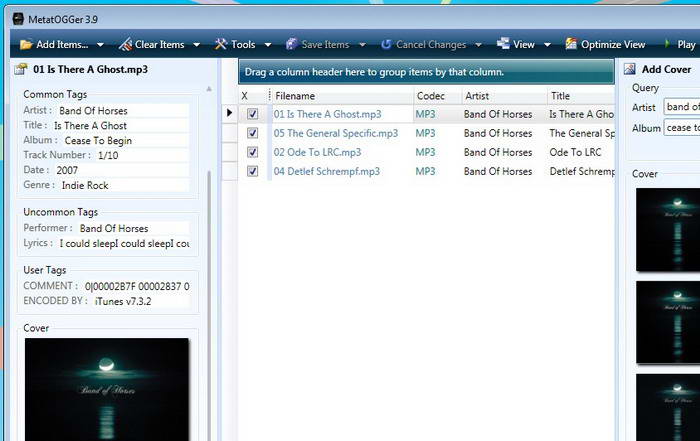Click the Optimize View label
Image resolution: width=700 pixels, height=441 pixels.
pyautogui.click(x=613, y=45)
